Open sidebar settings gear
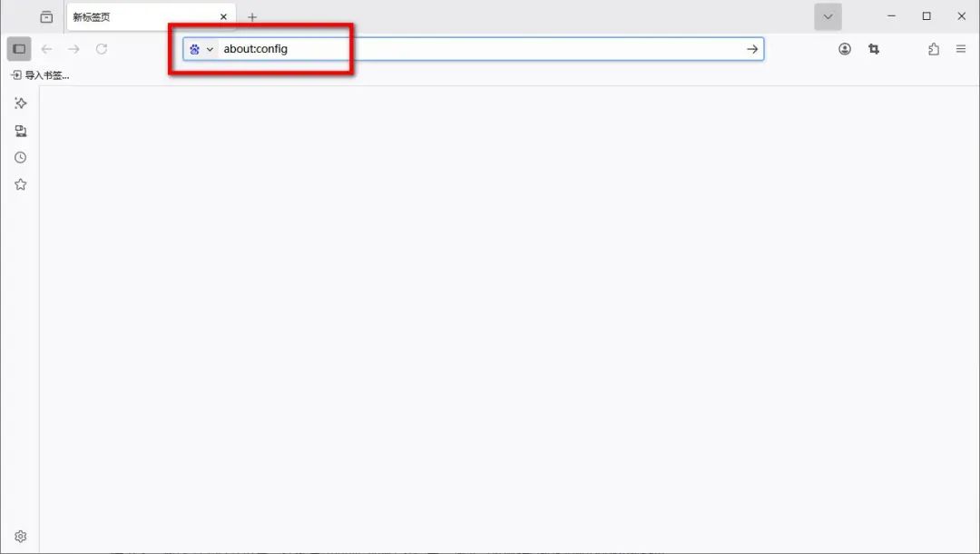This screenshot has height=554, width=980. click(21, 537)
